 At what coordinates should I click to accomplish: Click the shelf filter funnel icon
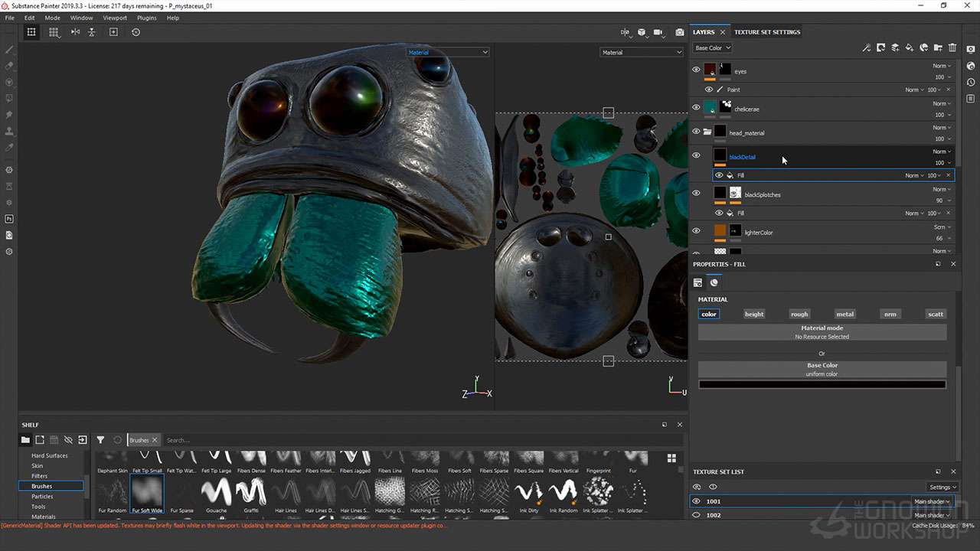[x=100, y=440]
